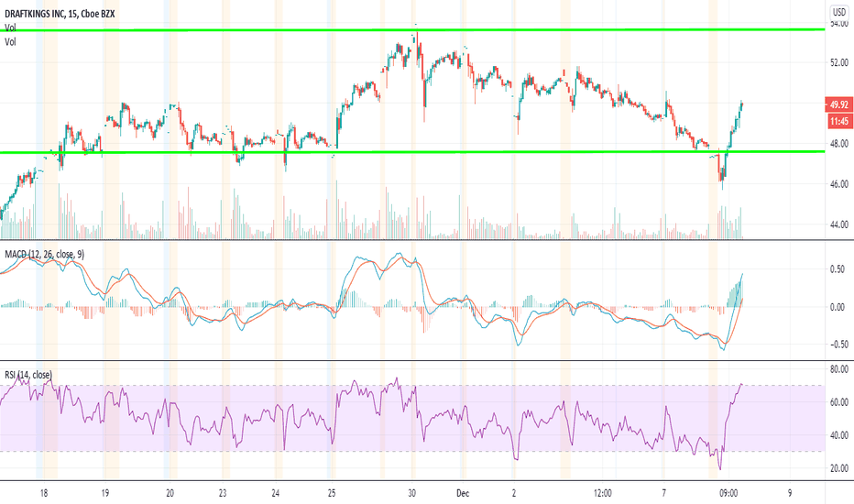
Task: Click the 60.00 RSI scale value
Action: click(839, 402)
